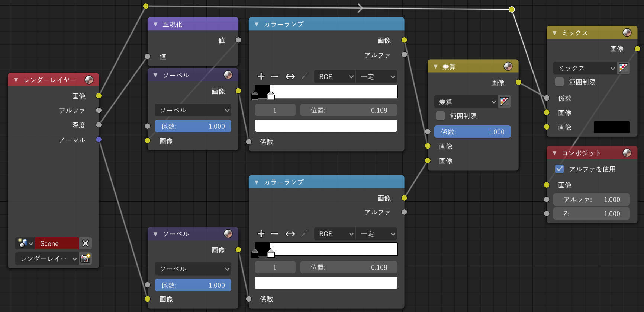Click Z 1.000 field in コンポジット node
Screen dimensions: 644x312
[592, 214]
